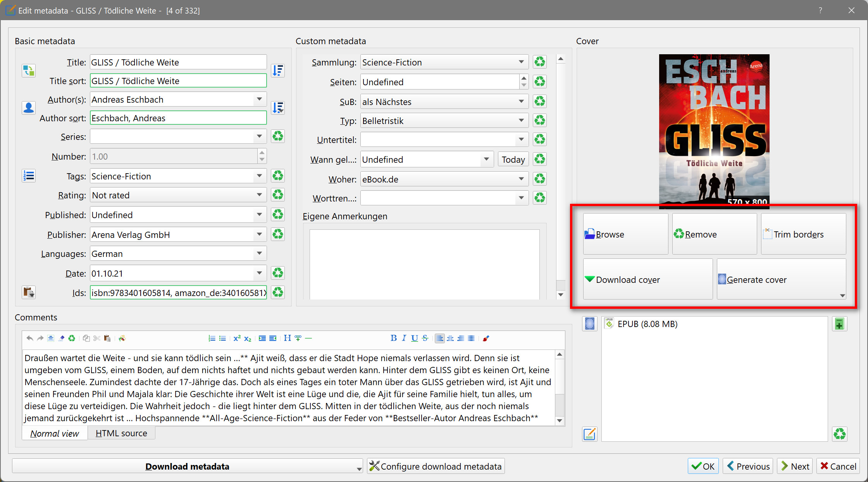The image size is (868, 482).
Task: Clear the Series field with recycle icon
Action: pos(278,136)
